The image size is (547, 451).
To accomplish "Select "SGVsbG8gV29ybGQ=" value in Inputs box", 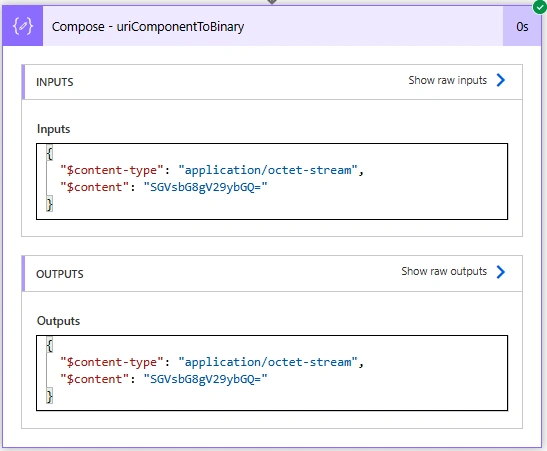I will [x=205, y=187].
